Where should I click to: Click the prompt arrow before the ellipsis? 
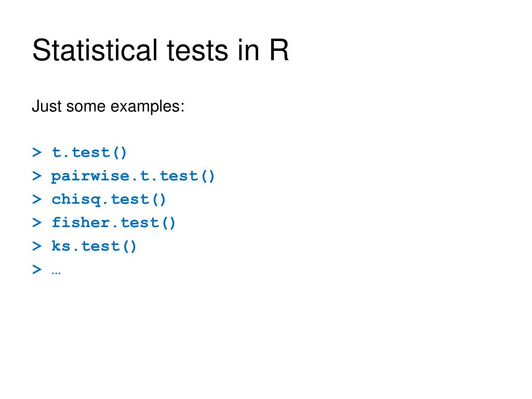click(x=37, y=270)
